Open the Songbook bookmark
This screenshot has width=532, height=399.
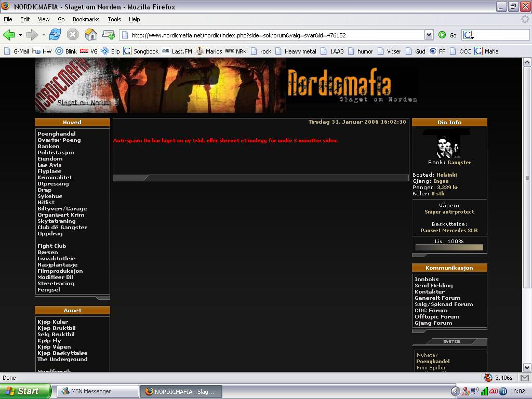click(x=141, y=51)
